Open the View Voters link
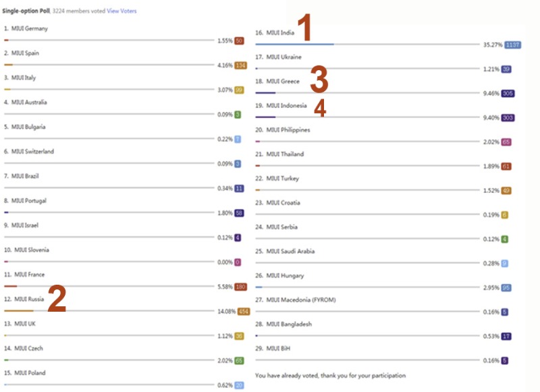This screenshot has height=392, width=540. pos(122,11)
